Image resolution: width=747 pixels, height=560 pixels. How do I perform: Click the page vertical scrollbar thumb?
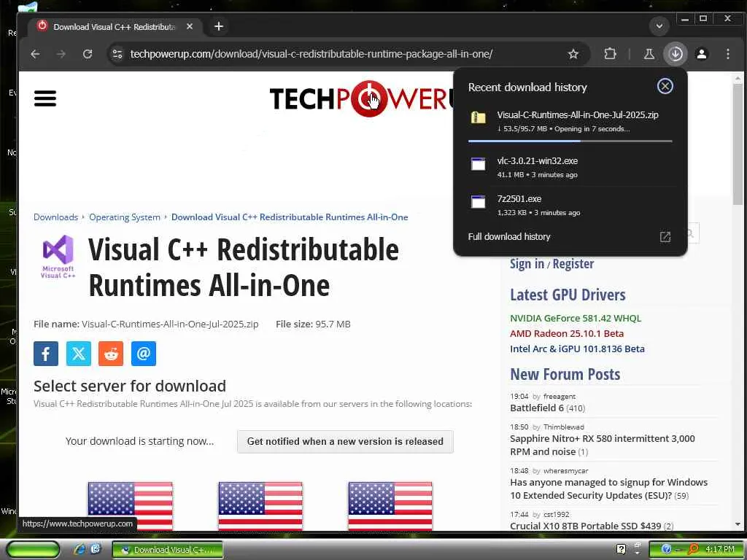(x=738, y=145)
